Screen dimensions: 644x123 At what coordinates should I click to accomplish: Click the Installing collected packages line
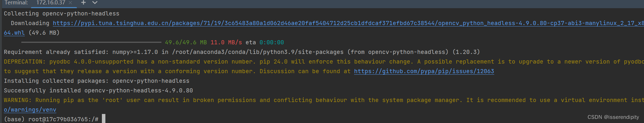click(97, 81)
